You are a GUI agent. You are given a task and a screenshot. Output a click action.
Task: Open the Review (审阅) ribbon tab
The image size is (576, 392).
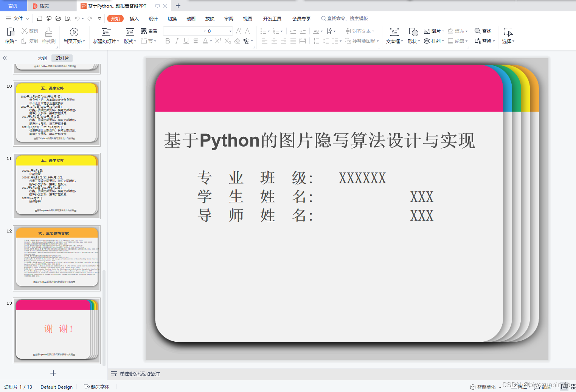tap(229, 19)
